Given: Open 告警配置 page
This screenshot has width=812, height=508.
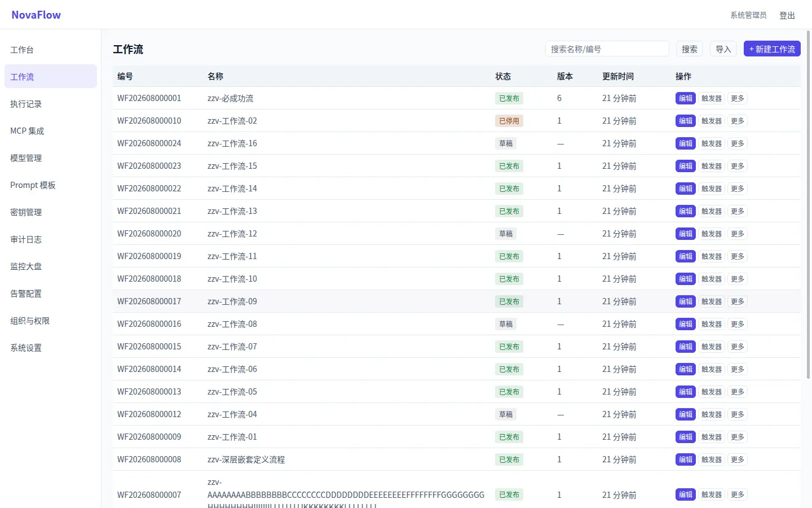Looking at the screenshot, I should click(x=51, y=294).
